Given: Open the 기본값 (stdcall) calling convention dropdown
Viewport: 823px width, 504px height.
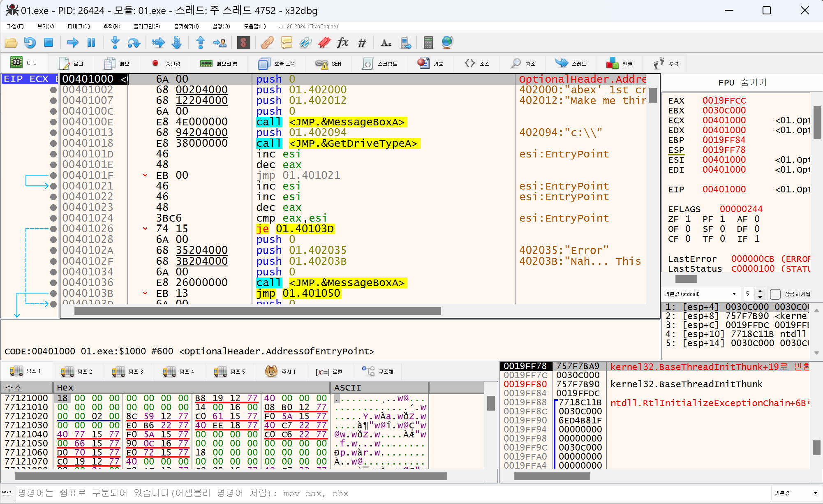Looking at the screenshot, I should coord(700,294).
